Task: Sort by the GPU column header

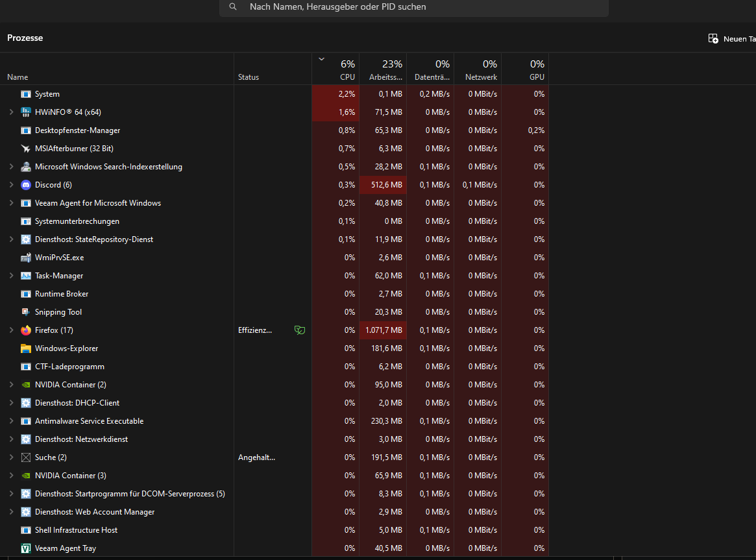Action: click(524, 69)
